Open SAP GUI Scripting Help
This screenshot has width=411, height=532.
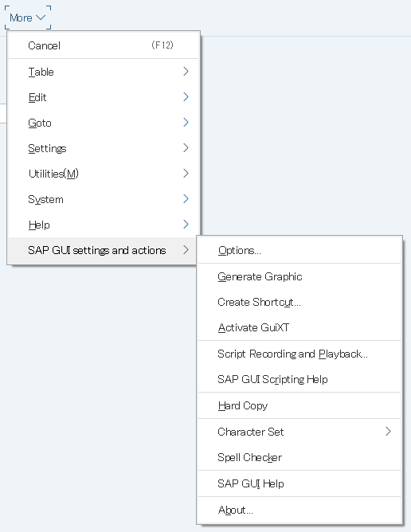pos(299,379)
